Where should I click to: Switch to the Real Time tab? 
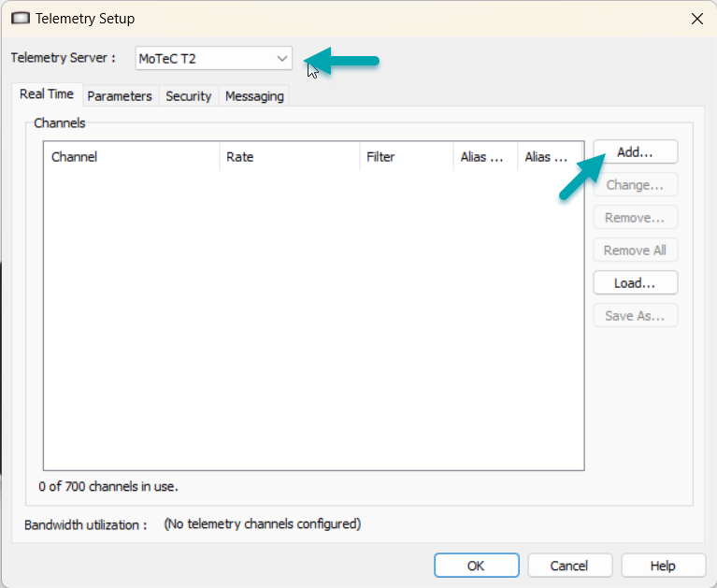(x=47, y=94)
